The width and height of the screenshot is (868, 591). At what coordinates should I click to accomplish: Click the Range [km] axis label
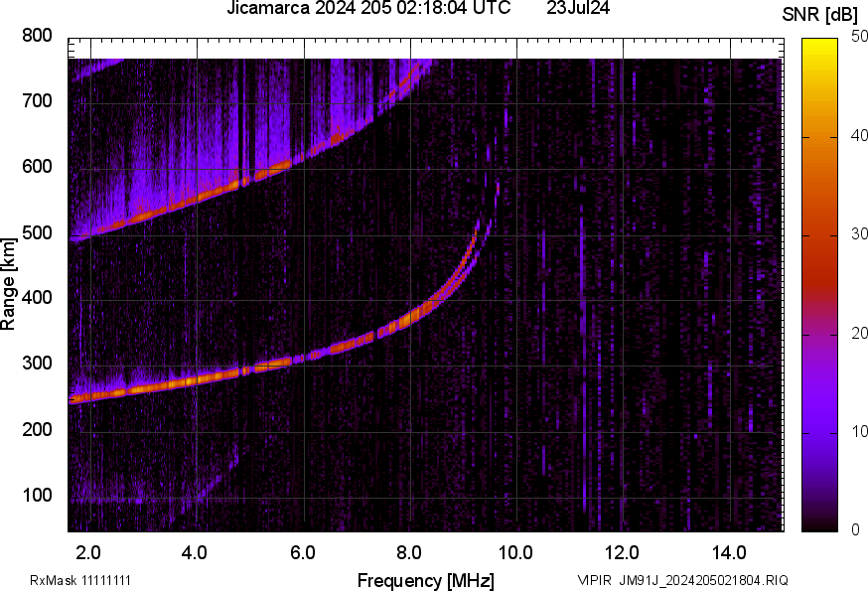point(9,284)
